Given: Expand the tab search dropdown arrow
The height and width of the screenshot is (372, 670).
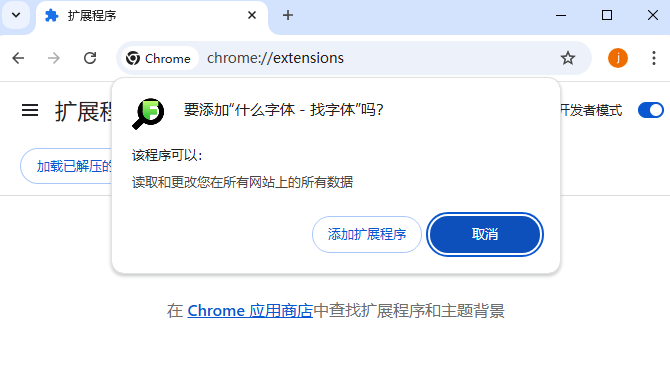Looking at the screenshot, I should coord(16,15).
